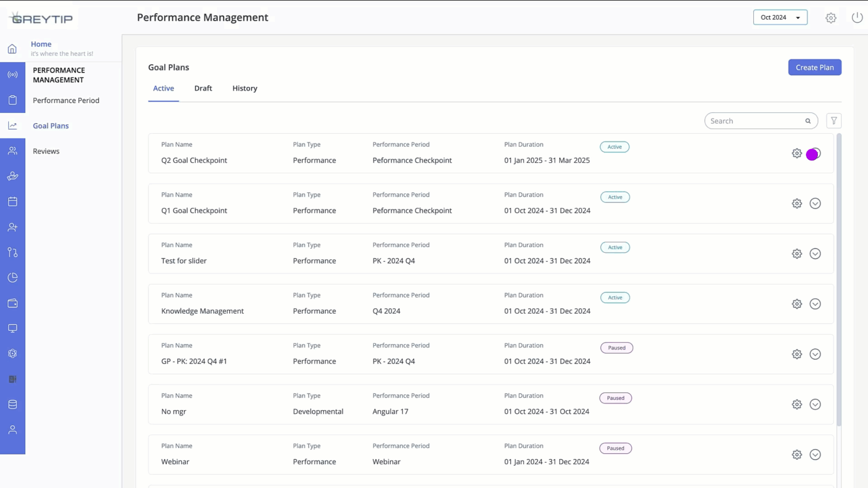The width and height of the screenshot is (868, 488).
Task: Click the plan list vertical scrollbar
Action: point(839,280)
